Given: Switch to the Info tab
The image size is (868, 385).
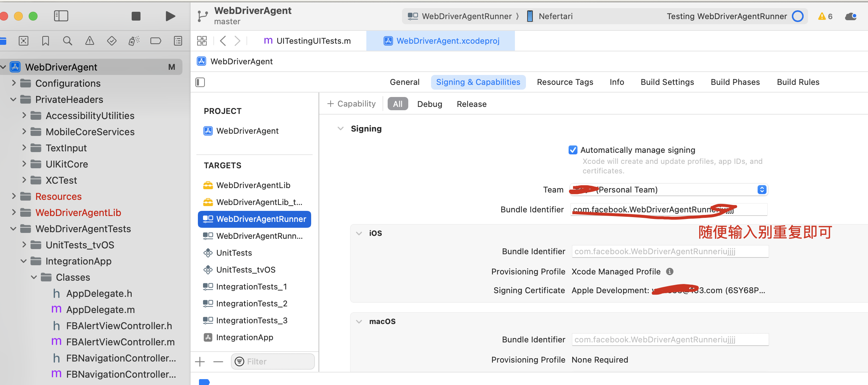Looking at the screenshot, I should pos(617,82).
